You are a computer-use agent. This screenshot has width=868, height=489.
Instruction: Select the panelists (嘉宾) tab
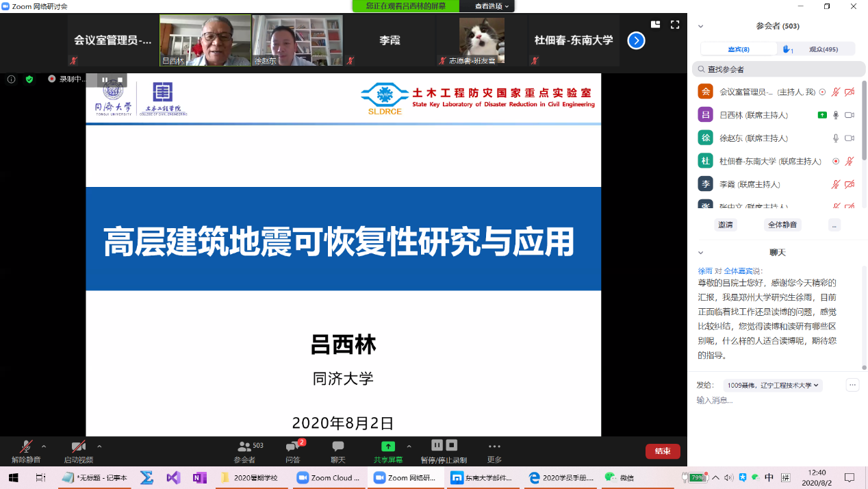[x=738, y=49]
